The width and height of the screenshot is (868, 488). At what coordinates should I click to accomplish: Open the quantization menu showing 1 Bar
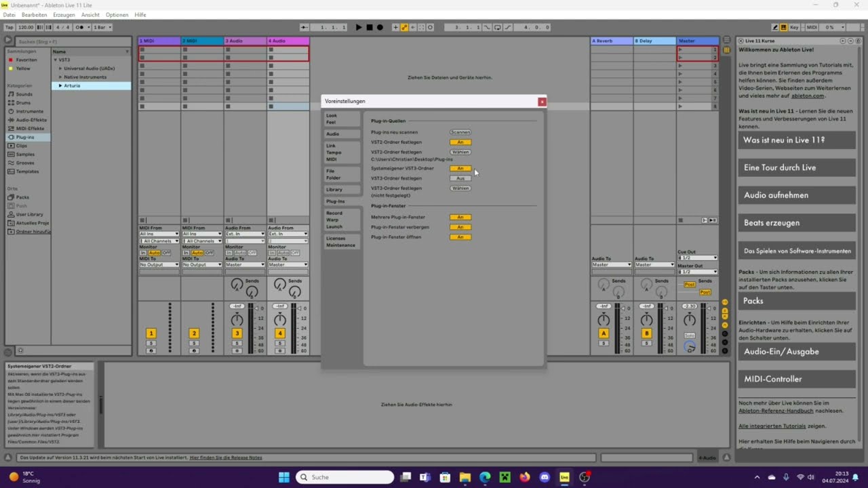(102, 27)
